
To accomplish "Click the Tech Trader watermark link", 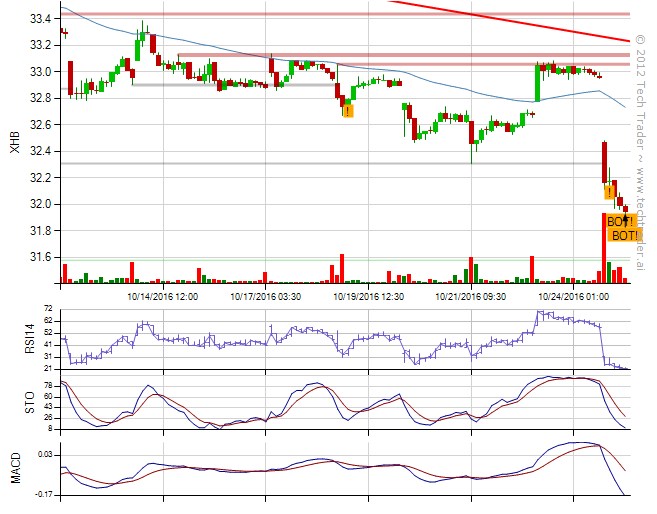I will click(x=641, y=150).
